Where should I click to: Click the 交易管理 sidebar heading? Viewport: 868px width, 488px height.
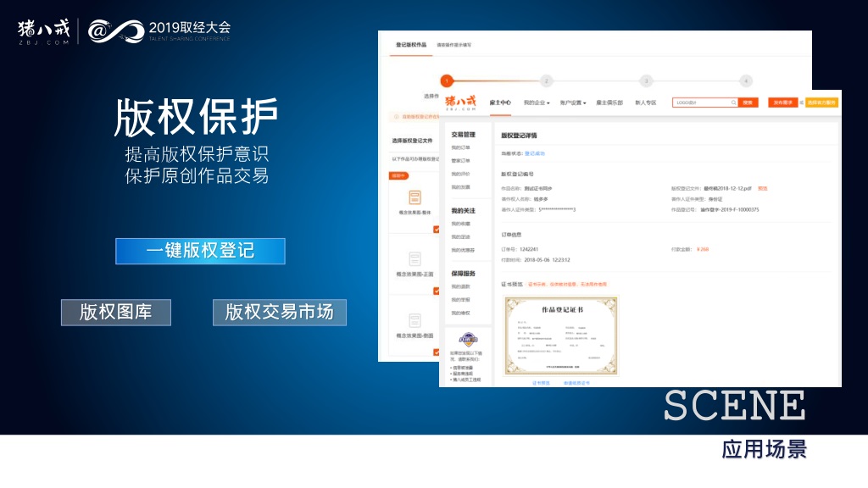pyautogui.click(x=464, y=135)
